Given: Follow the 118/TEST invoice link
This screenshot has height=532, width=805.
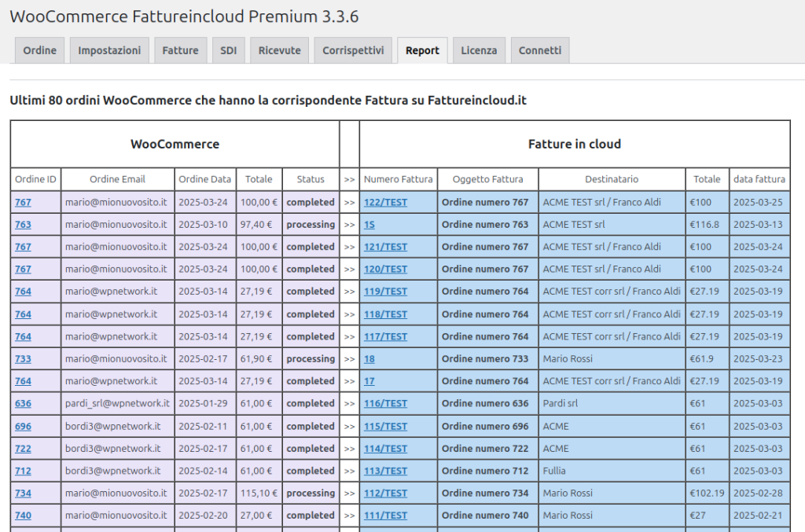Looking at the screenshot, I should click(x=385, y=314).
